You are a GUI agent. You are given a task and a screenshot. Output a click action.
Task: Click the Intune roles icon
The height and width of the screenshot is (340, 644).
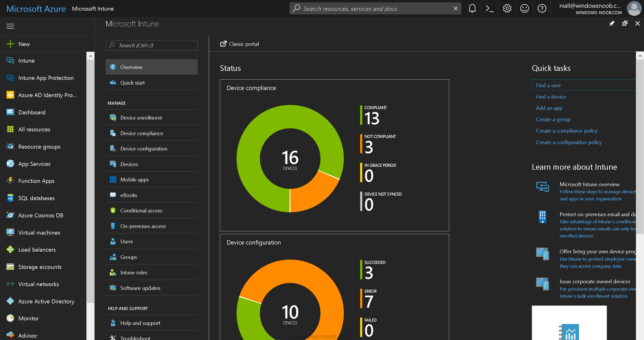coord(113,272)
